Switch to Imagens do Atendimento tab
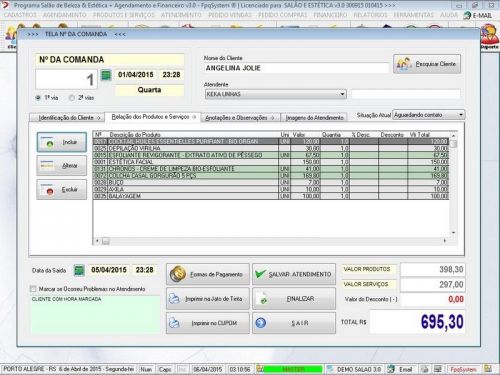This screenshot has height=375, width=500. (314, 118)
